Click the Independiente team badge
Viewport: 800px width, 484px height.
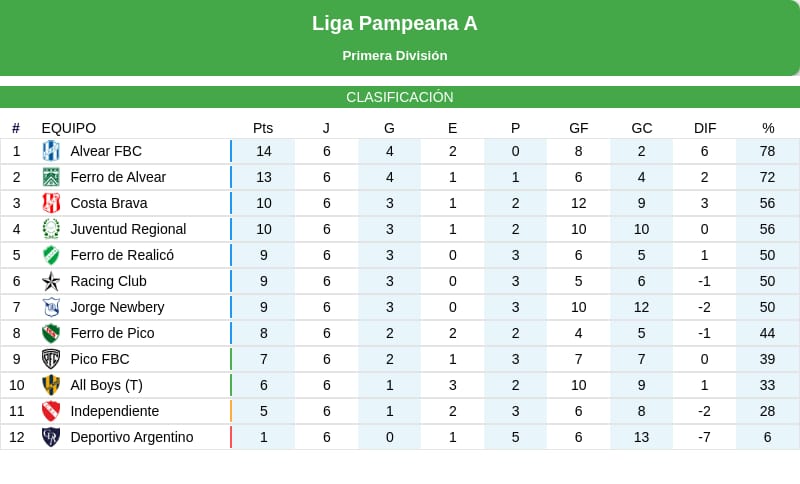(51, 411)
